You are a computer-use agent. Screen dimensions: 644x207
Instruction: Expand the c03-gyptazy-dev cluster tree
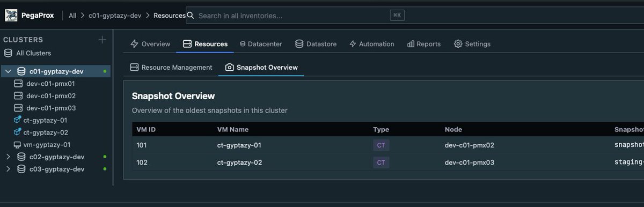(8, 169)
